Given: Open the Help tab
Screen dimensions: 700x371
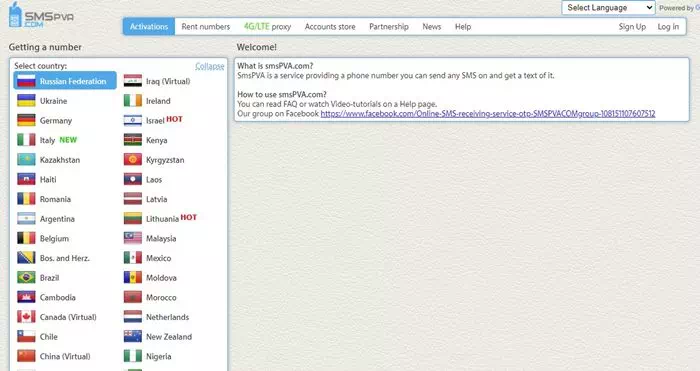Looking at the screenshot, I should pos(463,27).
